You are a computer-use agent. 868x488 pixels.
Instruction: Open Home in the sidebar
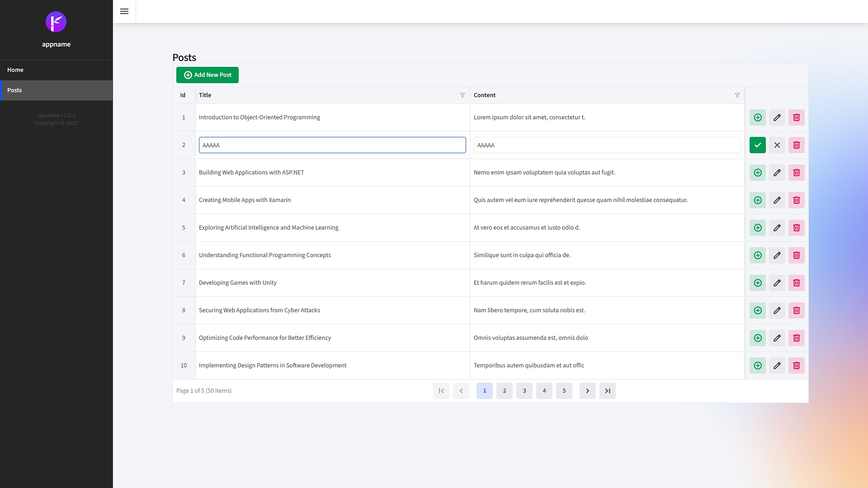[x=56, y=70]
